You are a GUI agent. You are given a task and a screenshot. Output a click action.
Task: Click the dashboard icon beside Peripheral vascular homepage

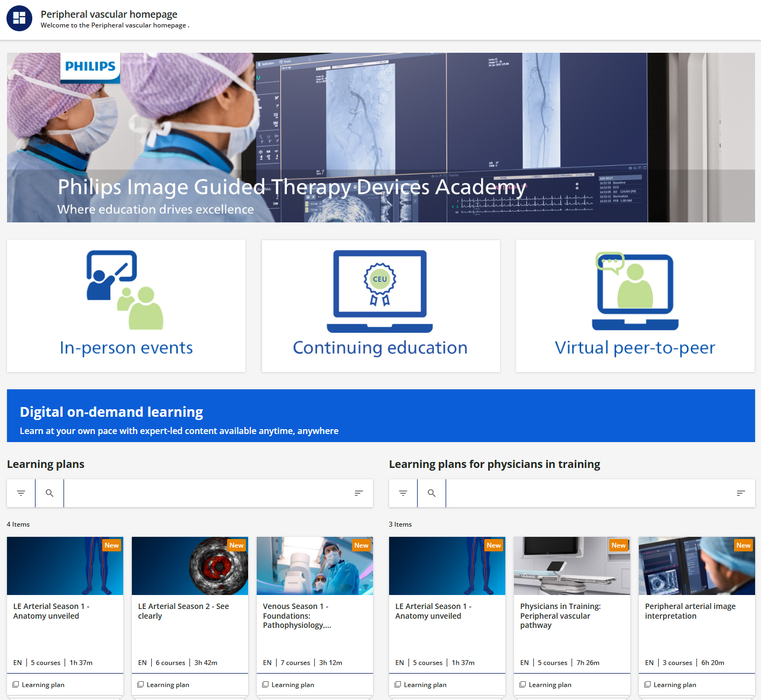(19, 18)
